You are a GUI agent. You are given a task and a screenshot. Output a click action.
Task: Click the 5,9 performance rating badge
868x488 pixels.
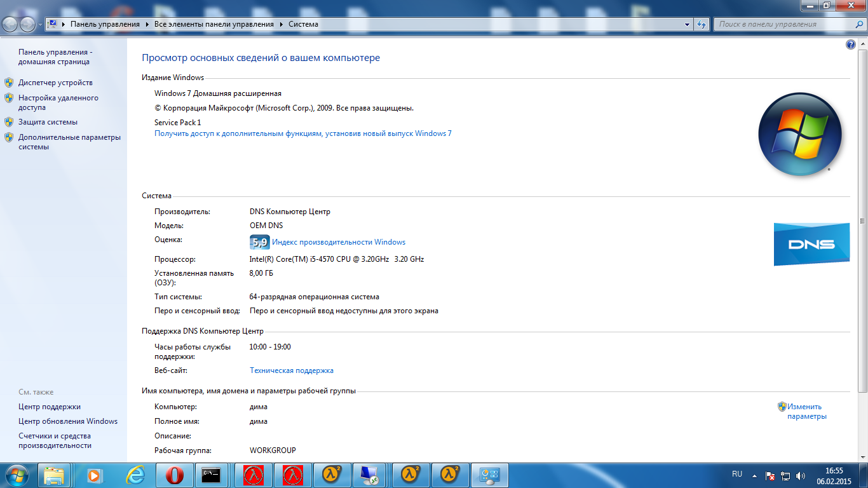260,242
